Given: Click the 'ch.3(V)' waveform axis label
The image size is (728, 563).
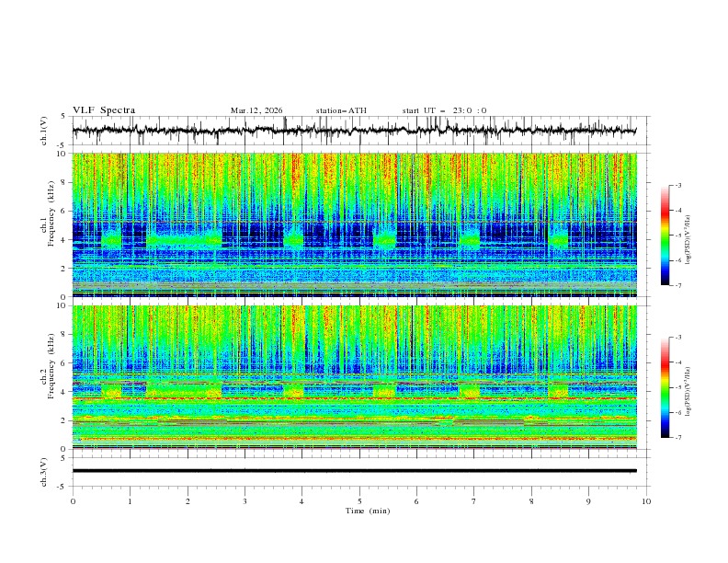Looking at the screenshot, I should tap(44, 472).
